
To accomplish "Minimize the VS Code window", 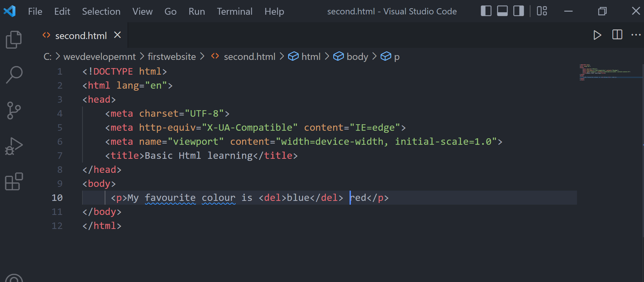I will (568, 11).
